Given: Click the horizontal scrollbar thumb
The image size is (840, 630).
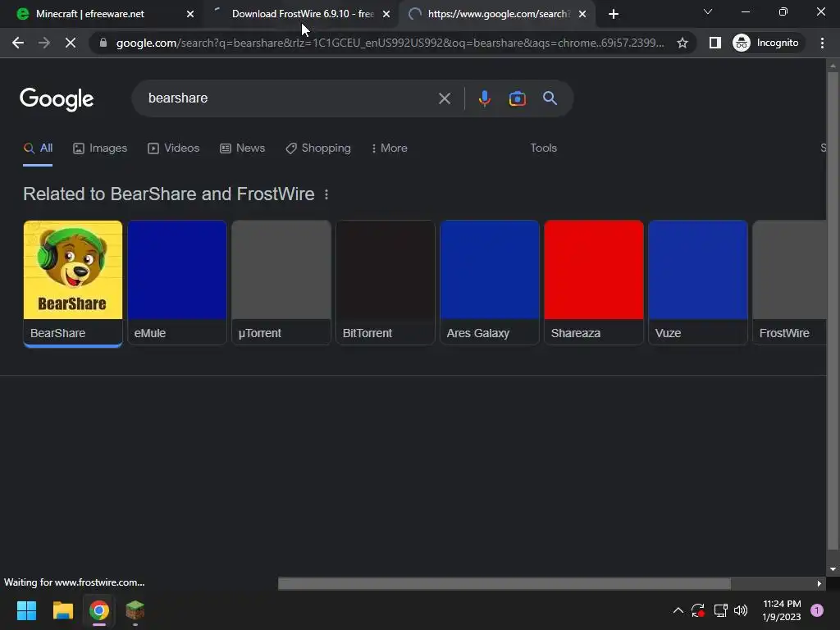Looking at the screenshot, I should click(x=504, y=583).
